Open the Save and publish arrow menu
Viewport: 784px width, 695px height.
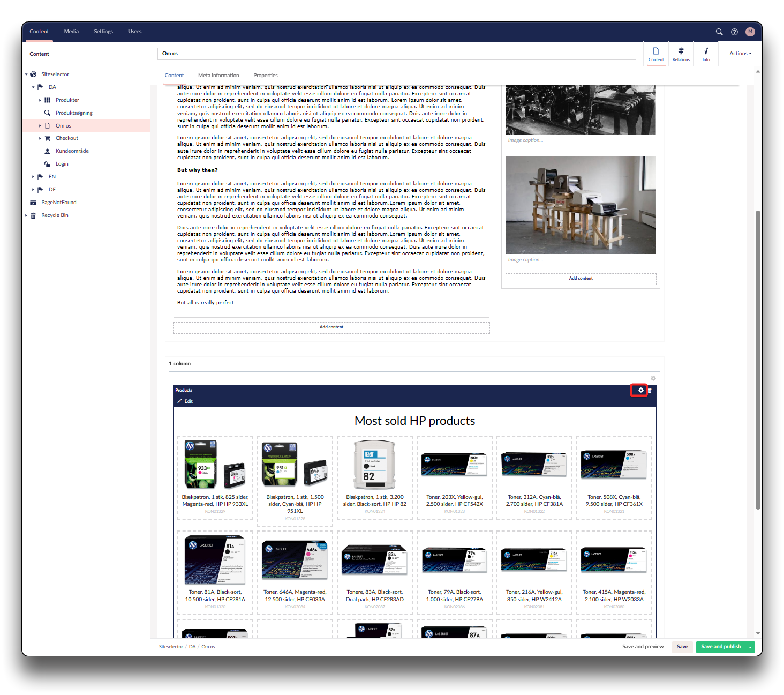(750, 647)
